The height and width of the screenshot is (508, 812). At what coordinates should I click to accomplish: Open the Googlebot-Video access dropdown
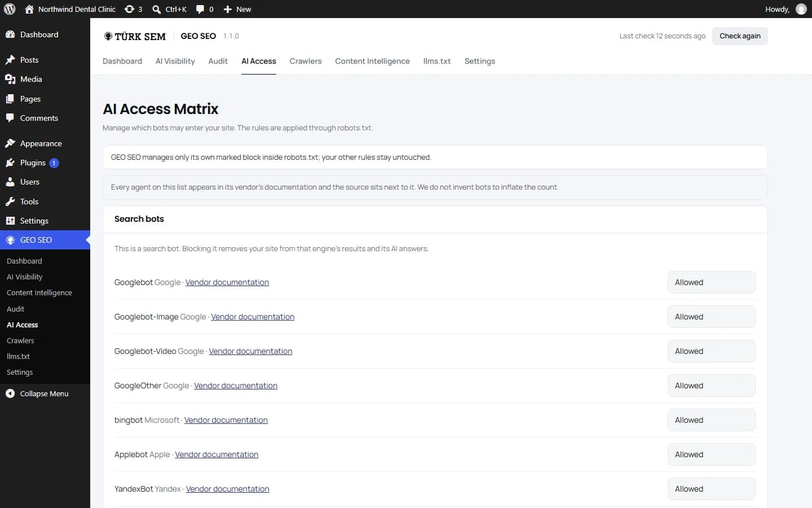pyautogui.click(x=711, y=351)
